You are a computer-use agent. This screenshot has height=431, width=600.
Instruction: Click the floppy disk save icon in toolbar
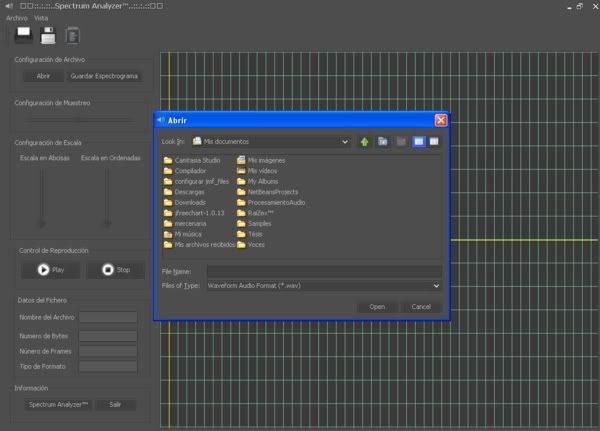[48, 36]
